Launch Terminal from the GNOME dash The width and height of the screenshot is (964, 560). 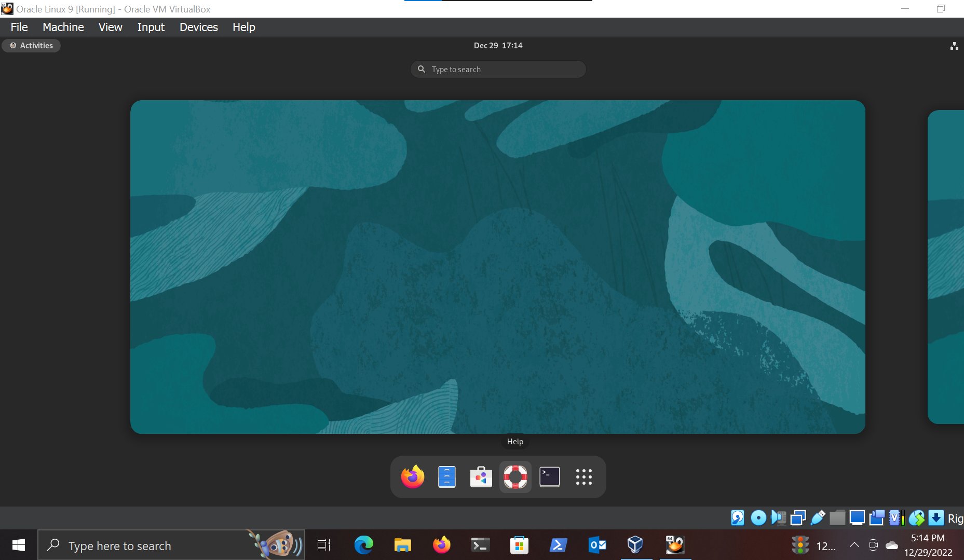pos(549,476)
